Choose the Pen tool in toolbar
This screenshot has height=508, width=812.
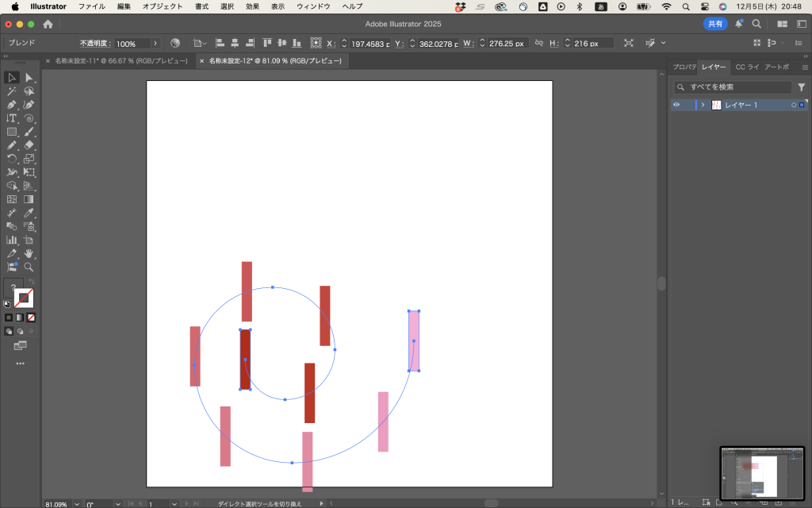coord(12,105)
